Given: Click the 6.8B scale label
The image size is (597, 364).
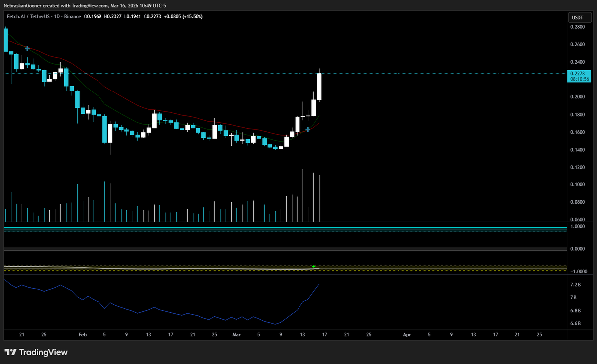Looking at the screenshot, I should pos(576,311).
